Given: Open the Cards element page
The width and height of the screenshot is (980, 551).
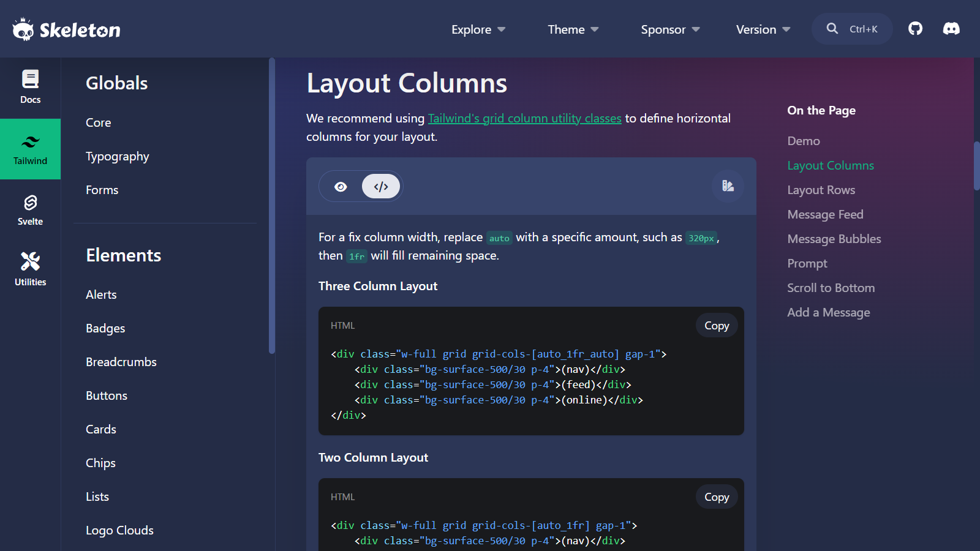Looking at the screenshot, I should 101,429.
